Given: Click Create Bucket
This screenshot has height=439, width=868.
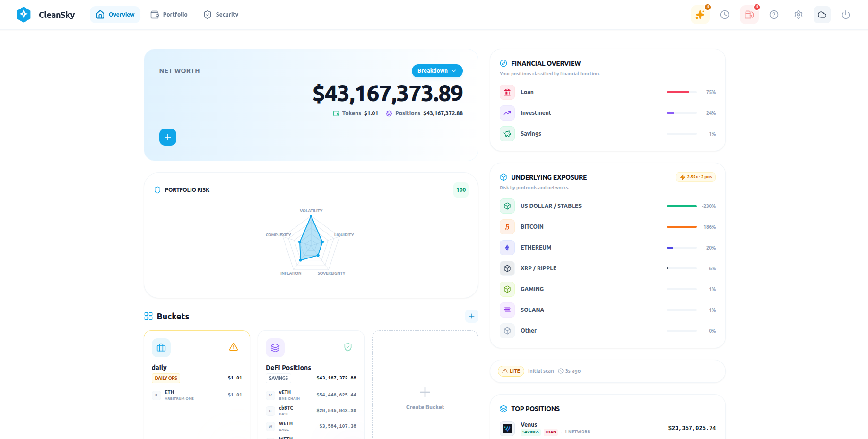Looking at the screenshot, I should coord(425,398).
